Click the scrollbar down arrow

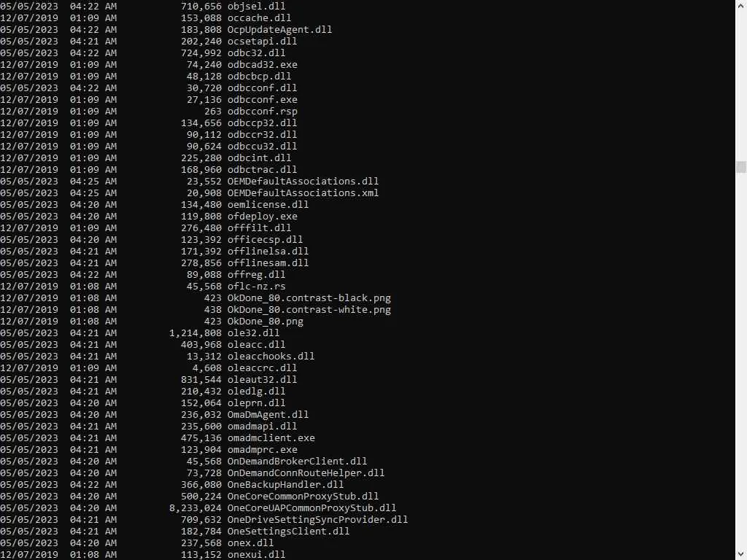741,554
